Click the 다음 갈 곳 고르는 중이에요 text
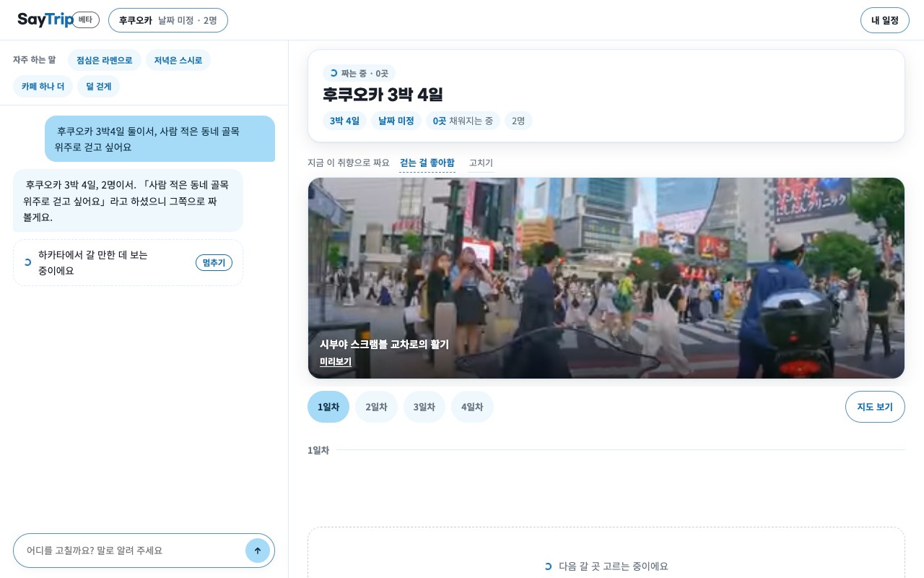924x578 pixels. point(614,566)
